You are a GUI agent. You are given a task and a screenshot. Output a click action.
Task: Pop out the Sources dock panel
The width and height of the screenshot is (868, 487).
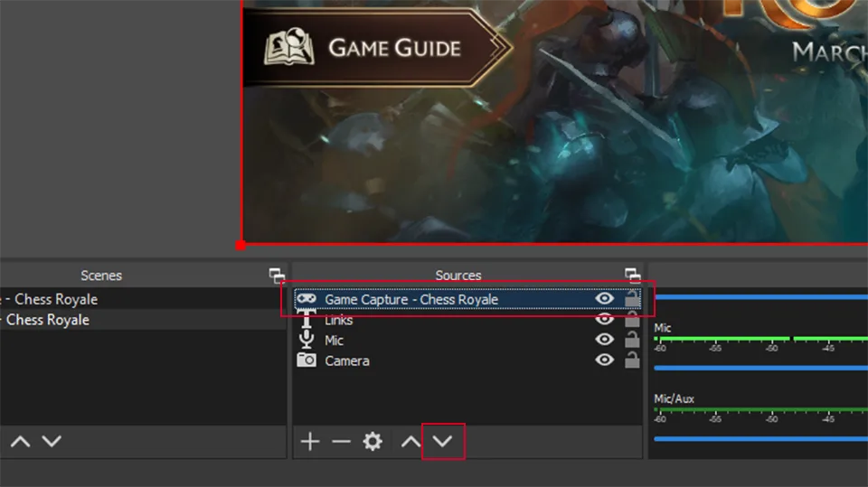pyautogui.click(x=633, y=275)
